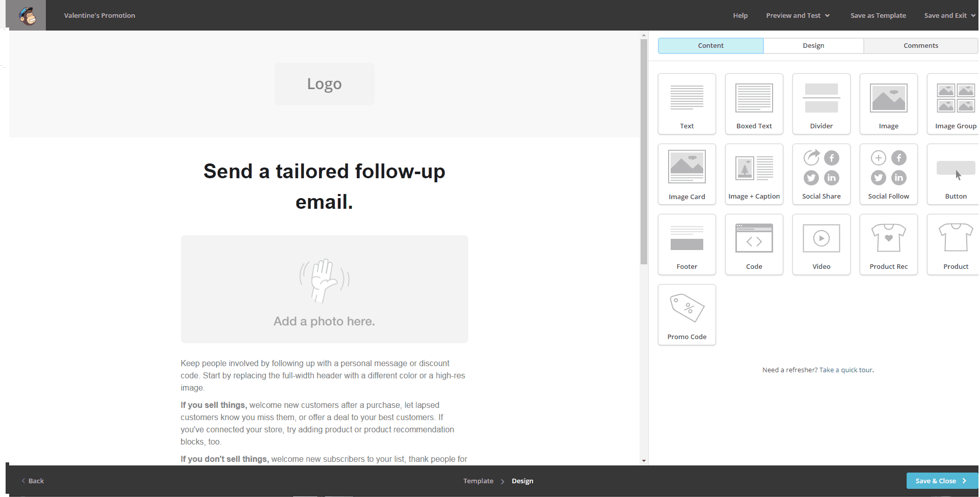Select the Video content block
The width and height of the screenshot is (980, 497).
click(821, 244)
